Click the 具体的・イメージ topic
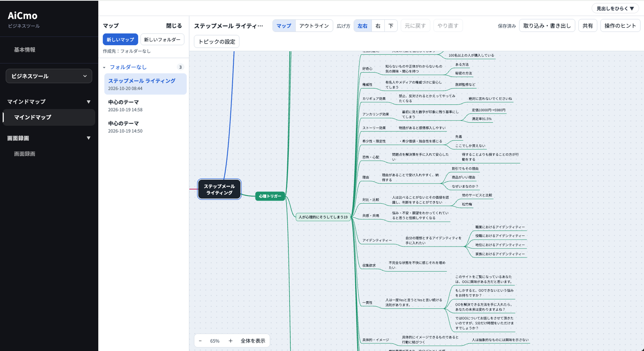The width and height of the screenshot is (644, 351). click(376, 340)
